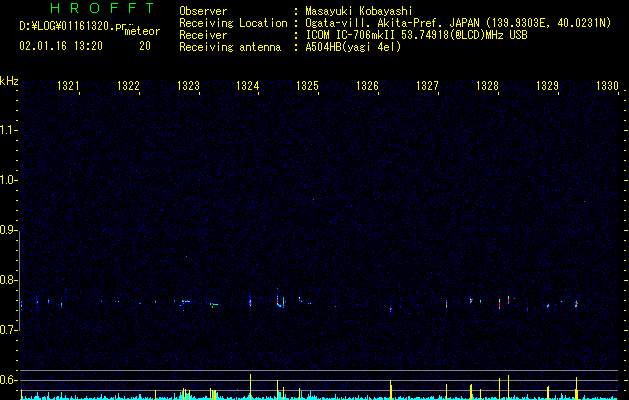The image size is (629, 400).
Task: Click the tallest yellow peak near 1324
Action: coord(250,386)
